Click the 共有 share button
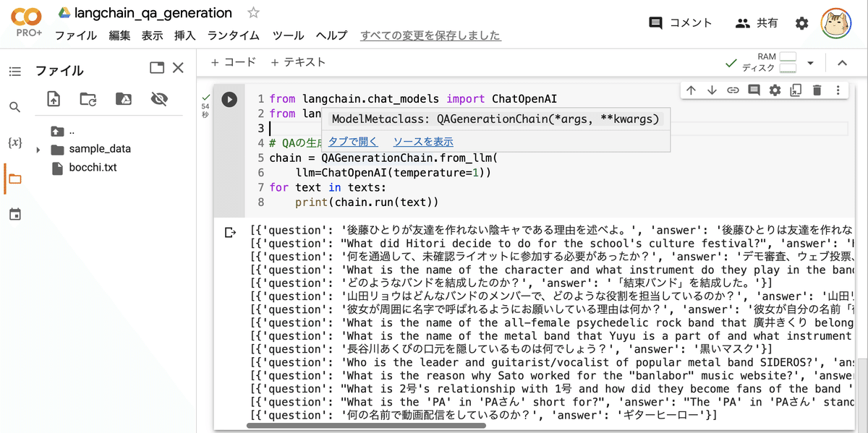The image size is (868, 433). click(x=757, y=23)
